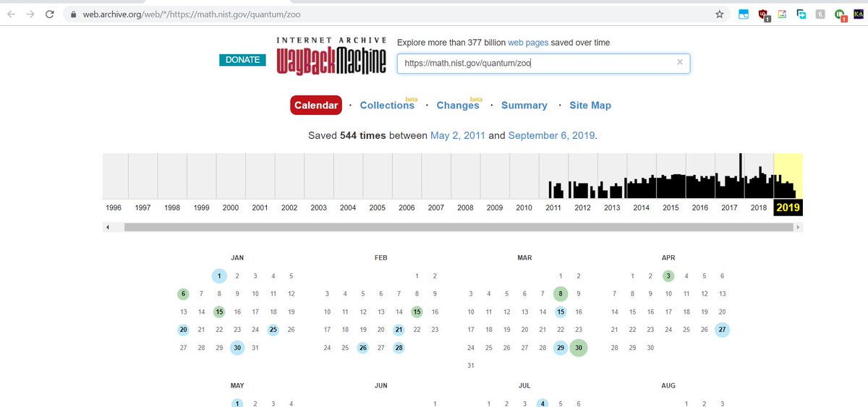
Task: Open the March 30 snapshot
Action: pyautogui.click(x=579, y=348)
